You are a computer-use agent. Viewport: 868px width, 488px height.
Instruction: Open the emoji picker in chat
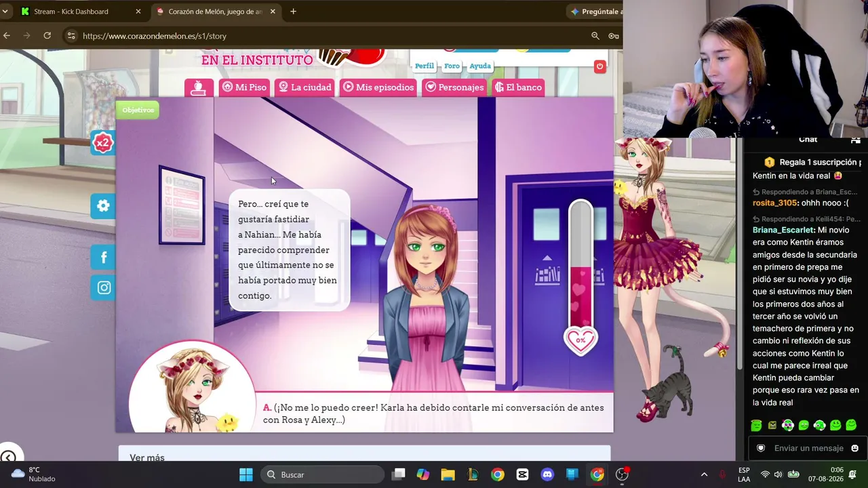[x=854, y=448]
